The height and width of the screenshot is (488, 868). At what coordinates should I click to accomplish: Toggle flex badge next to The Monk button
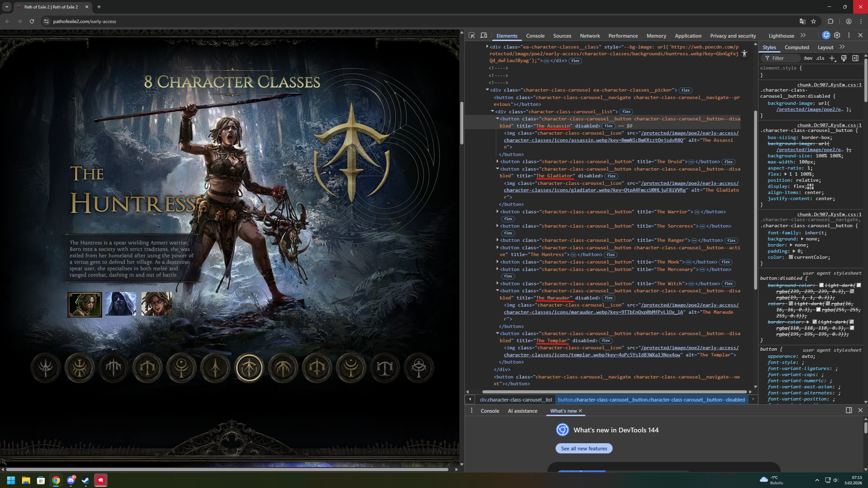726,262
